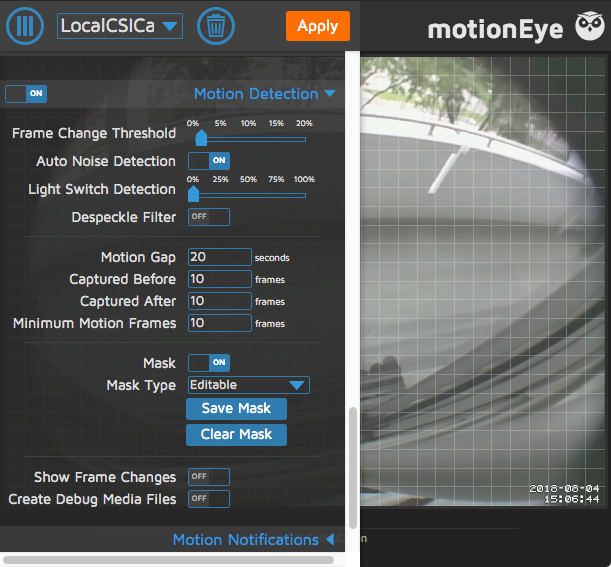Enable Show Frame Changes
The width and height of the screenshot is (611, 567).
pyautogui.click(x=209, y=477)
